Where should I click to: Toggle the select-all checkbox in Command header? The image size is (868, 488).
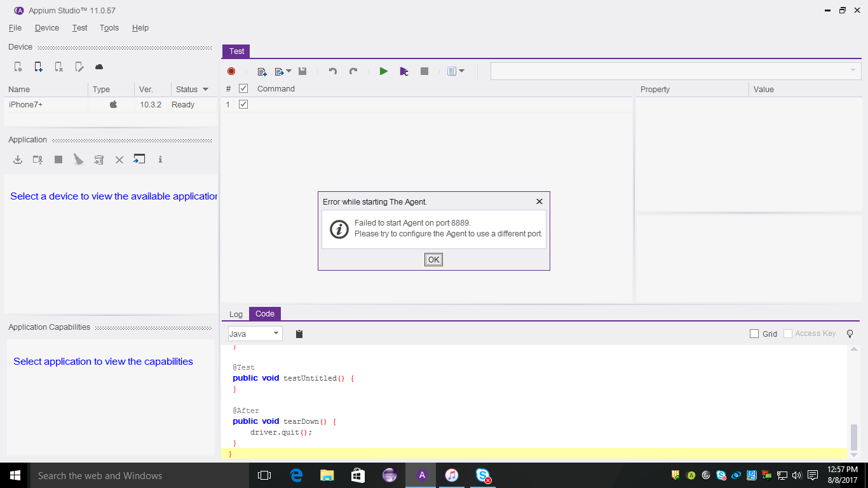click(x=243, y=89)
